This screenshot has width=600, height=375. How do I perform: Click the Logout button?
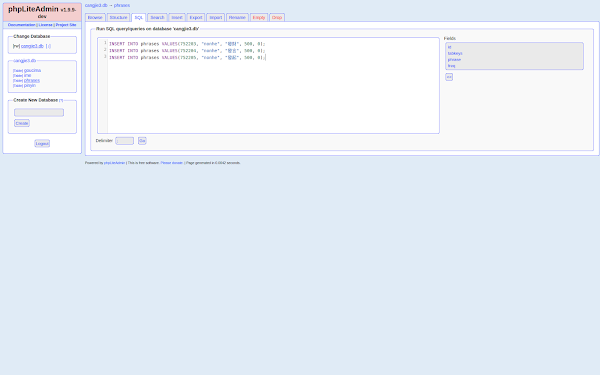(x=42, y=143)
